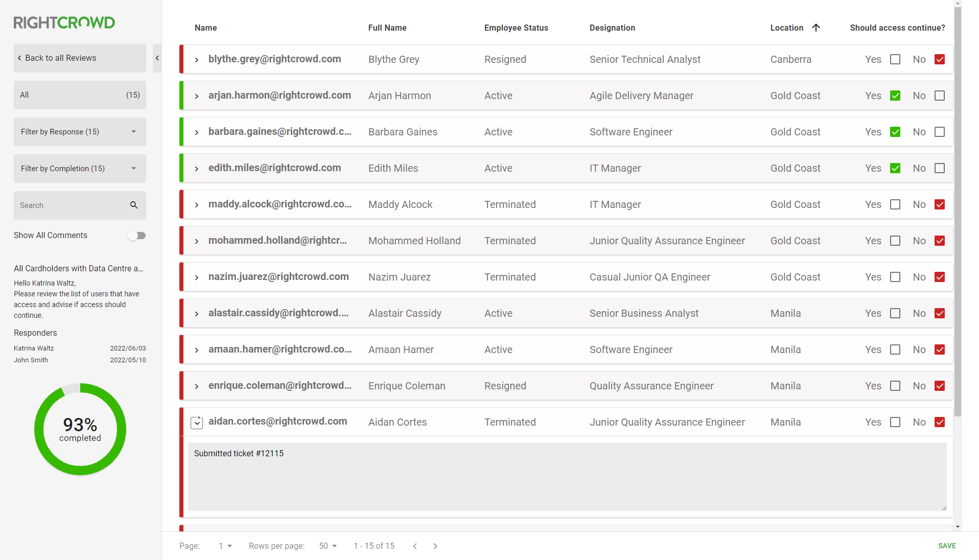Click the search magnifier icon in the sidebar
979x560 pixels.
pos(134,205)
